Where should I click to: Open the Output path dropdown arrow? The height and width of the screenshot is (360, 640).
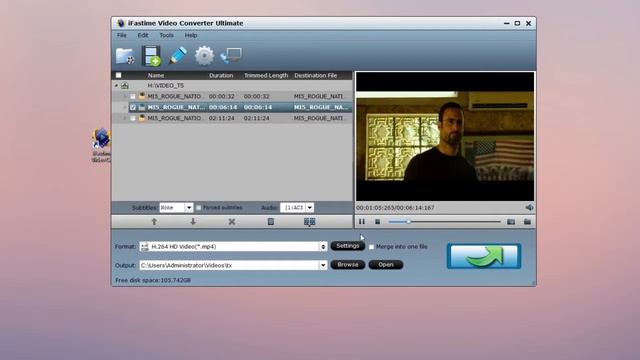click(323, 265)
